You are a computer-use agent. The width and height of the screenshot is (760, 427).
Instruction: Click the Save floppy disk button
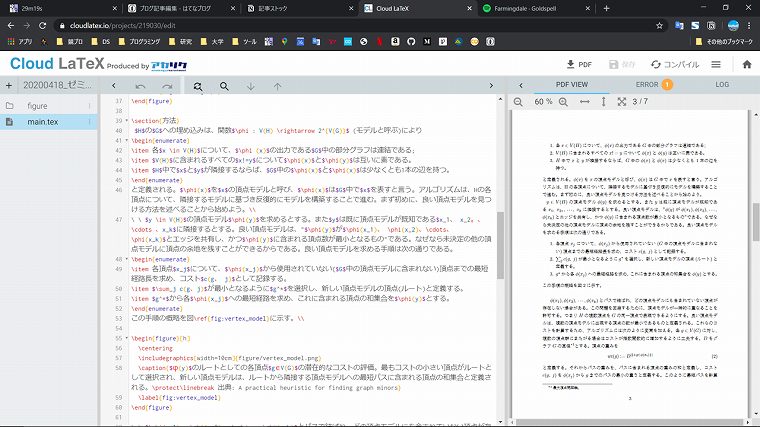(621, 64)
